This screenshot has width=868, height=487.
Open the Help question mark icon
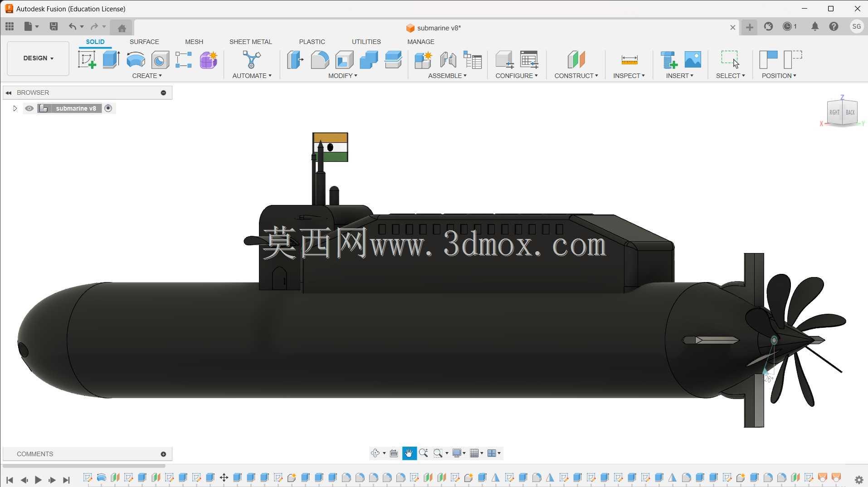pyautogui.click(x=834, y=27)
